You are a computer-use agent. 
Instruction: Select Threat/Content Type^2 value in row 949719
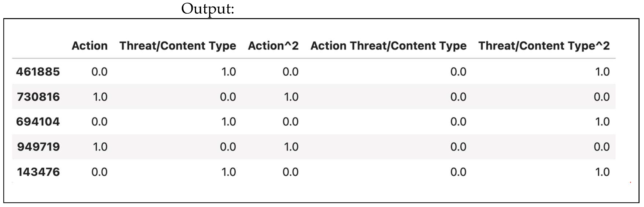(x=602, y=147)
